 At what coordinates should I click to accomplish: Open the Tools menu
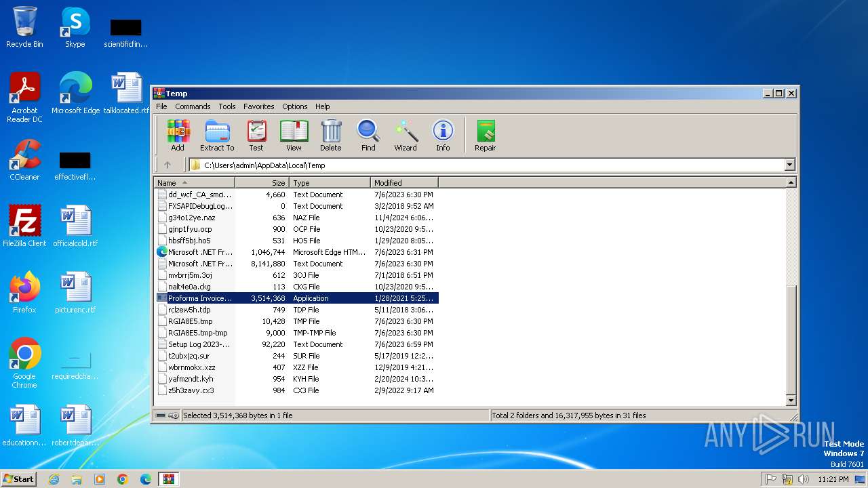coord(227,106)
